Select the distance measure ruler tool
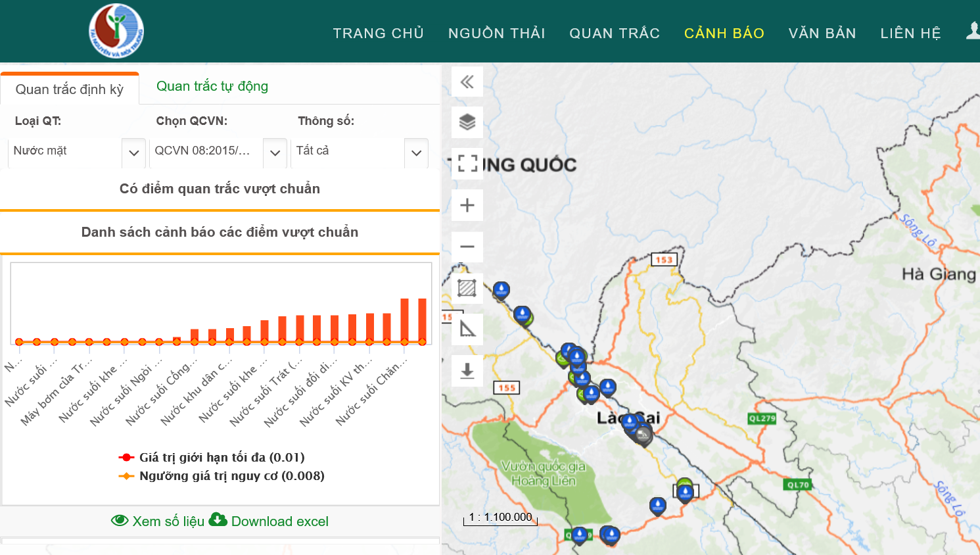Image resolution: width=980 pixels, height=555 pixels. [467, 329]
